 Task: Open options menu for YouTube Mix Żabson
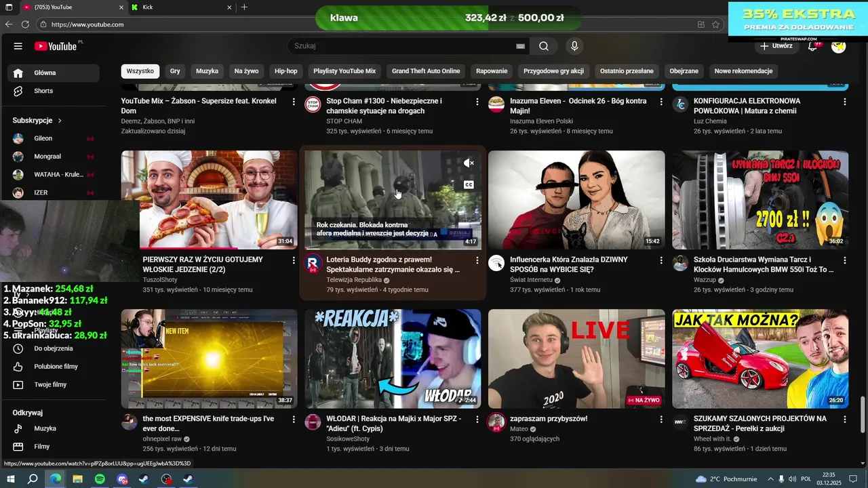pyautogui.click(x=294, y=102)
